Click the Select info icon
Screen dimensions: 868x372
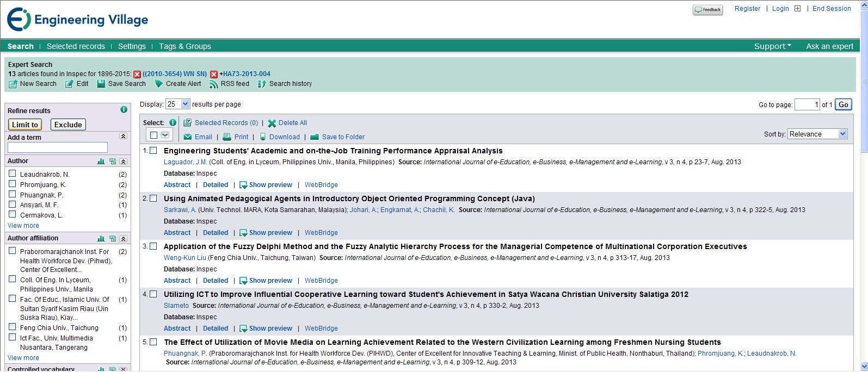click(173, 122)
